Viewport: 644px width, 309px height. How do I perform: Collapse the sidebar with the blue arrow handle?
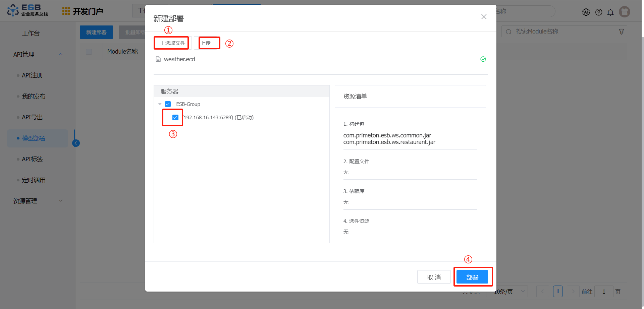(x=76, y=143)
